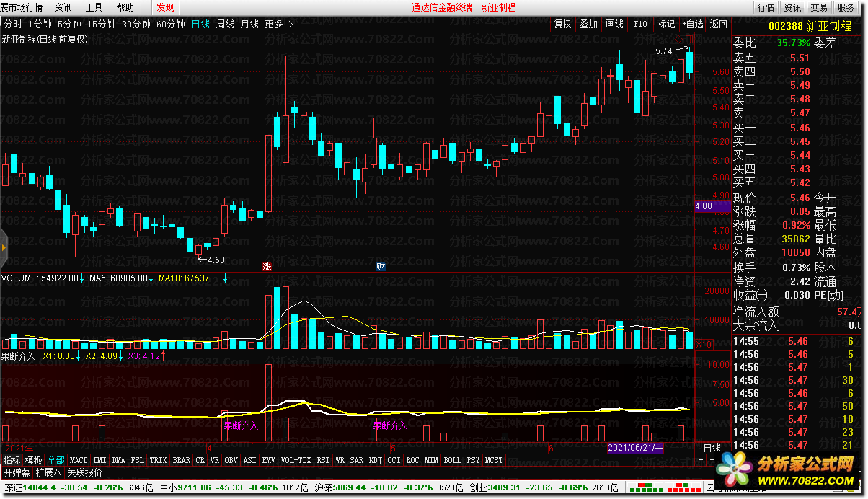
Task: Select the 日线 daily timeframe tab
Action: (x=200, y=24)
